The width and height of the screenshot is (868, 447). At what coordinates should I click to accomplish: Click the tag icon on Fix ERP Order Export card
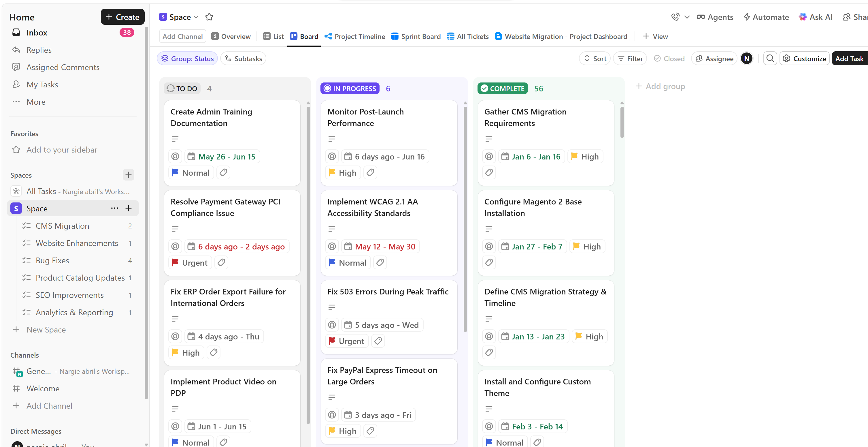click(213, 353)
